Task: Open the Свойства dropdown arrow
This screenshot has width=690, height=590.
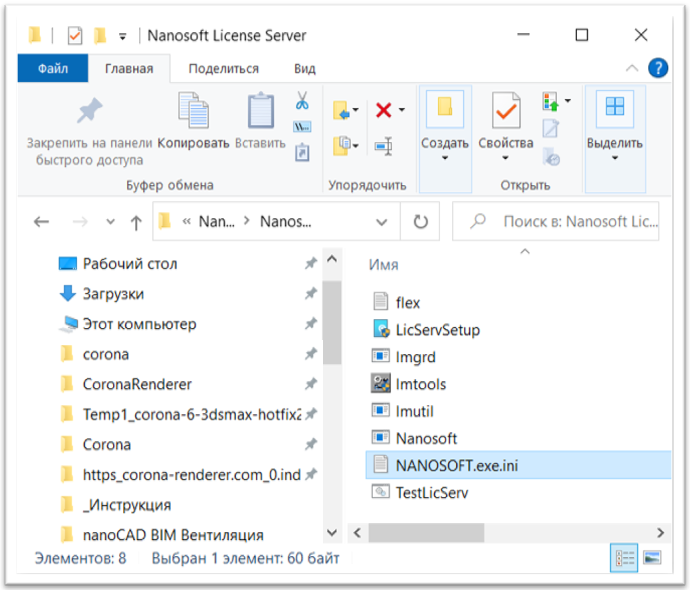Action: tap(506, 158)
